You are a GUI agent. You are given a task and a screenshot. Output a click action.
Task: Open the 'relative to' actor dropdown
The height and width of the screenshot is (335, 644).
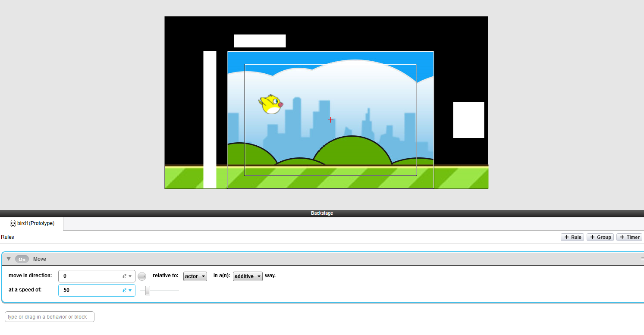(195, 276)
